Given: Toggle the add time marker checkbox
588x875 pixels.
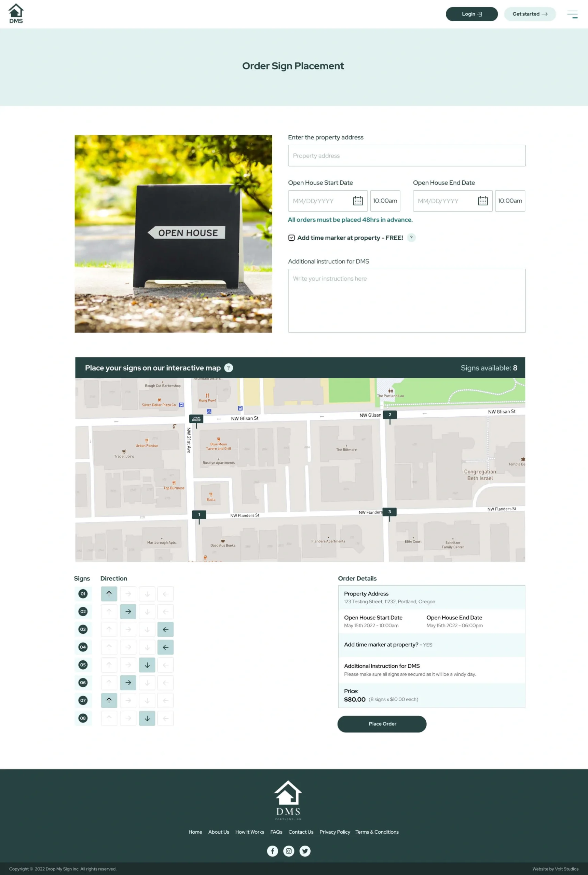Looking at the screenshot, I should [291, 238].
